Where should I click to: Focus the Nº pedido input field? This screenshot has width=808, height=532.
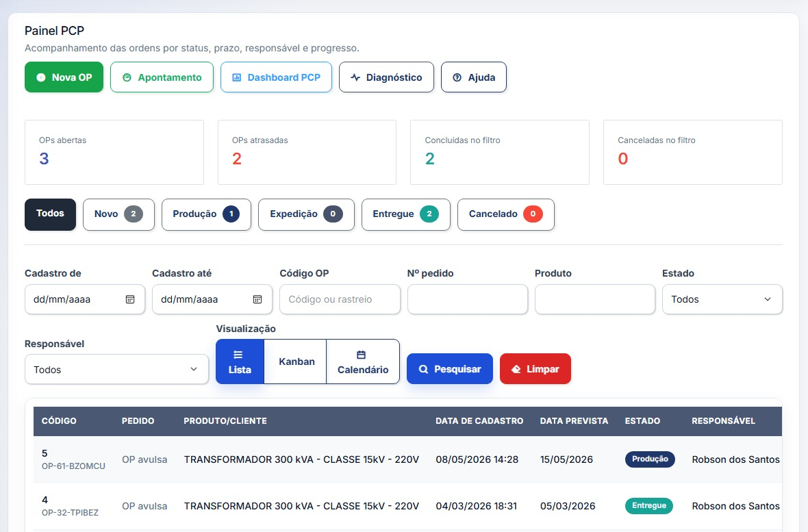tap(468, 299)
